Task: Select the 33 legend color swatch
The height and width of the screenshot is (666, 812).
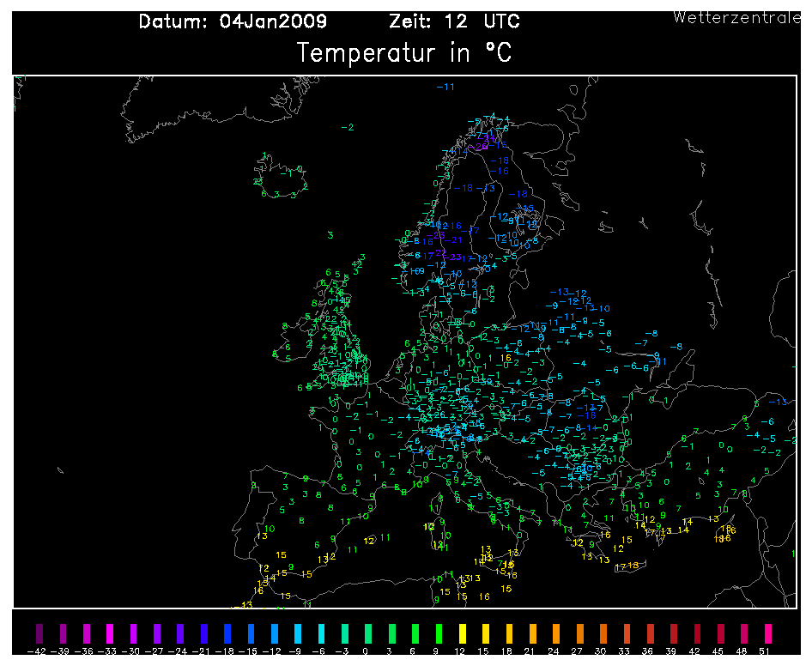Action: click(x=627, y=634)
